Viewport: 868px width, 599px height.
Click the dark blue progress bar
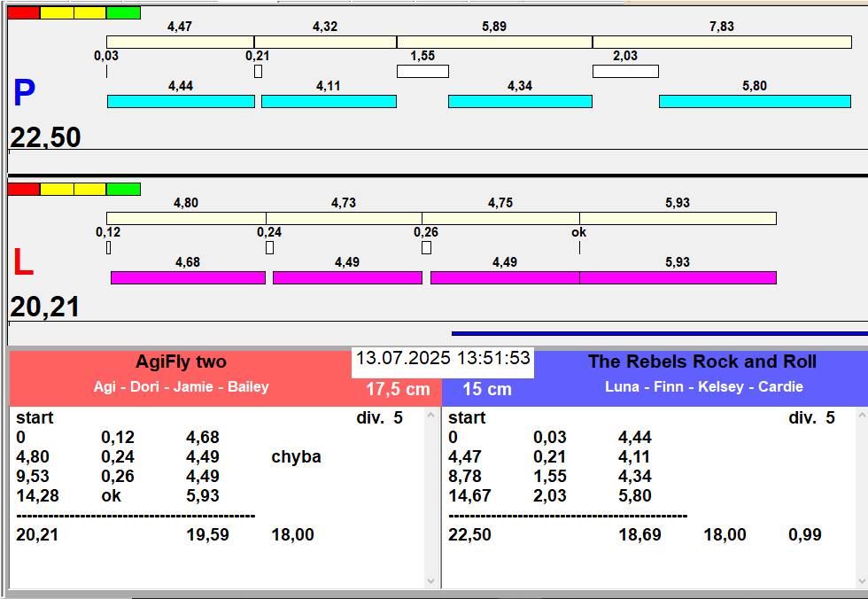[x=660, y=334]
